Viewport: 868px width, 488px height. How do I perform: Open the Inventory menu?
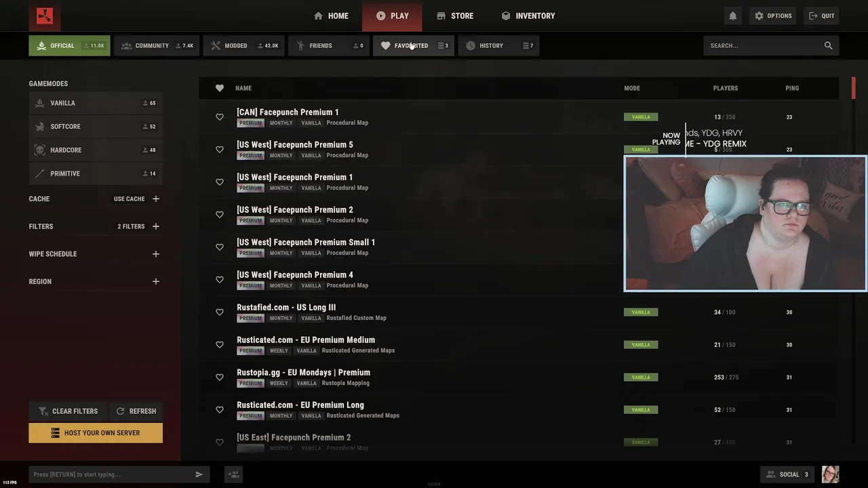[x=528, y=16]
